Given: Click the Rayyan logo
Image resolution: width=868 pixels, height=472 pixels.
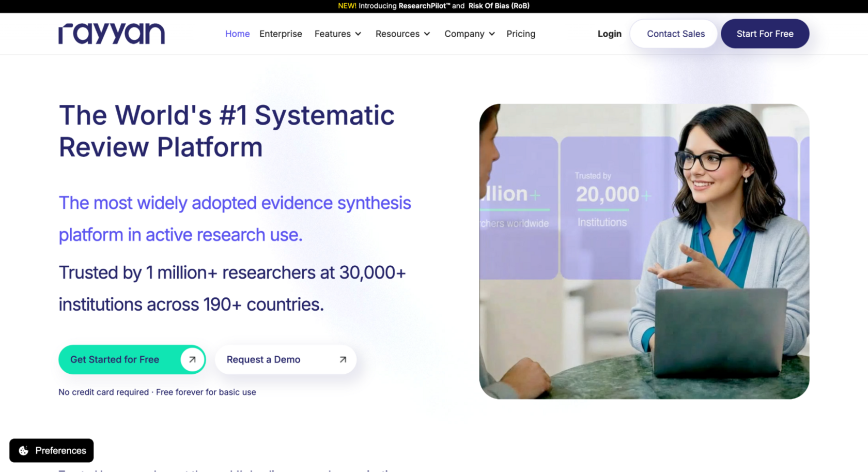Looking at the screenshot, I should pos(112,34).
